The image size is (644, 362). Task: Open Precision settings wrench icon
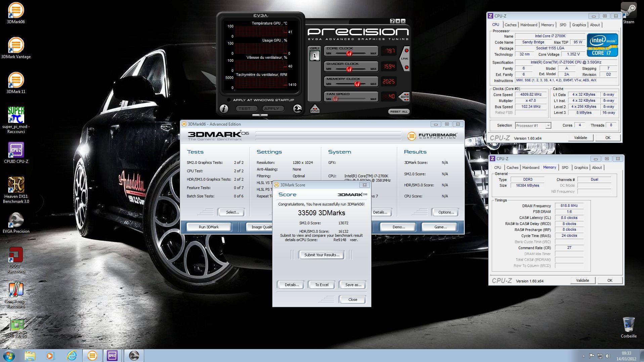(297, 109)
